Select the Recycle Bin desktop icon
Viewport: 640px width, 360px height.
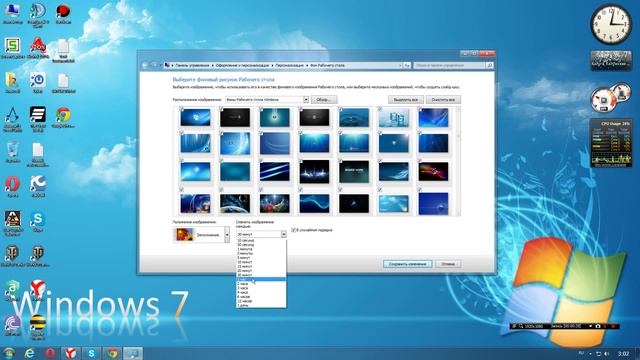12,152
